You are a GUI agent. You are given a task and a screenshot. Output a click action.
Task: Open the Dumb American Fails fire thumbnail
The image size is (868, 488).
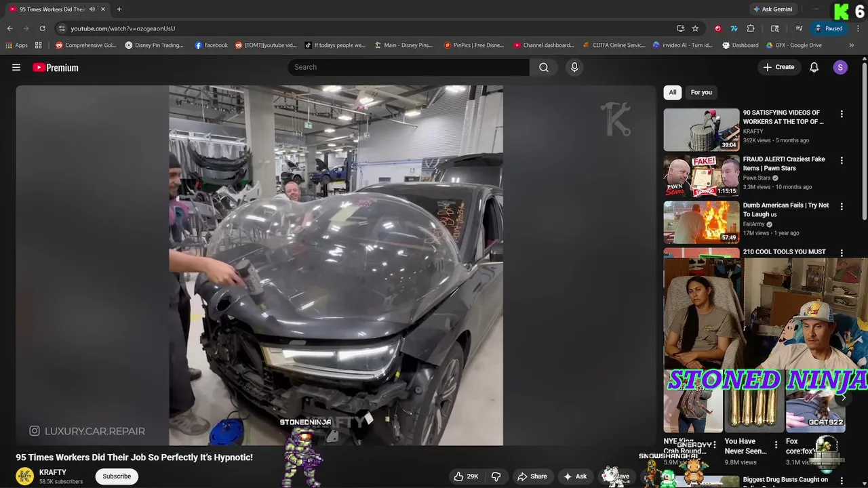pyautogui.click(x=701, y=222)
